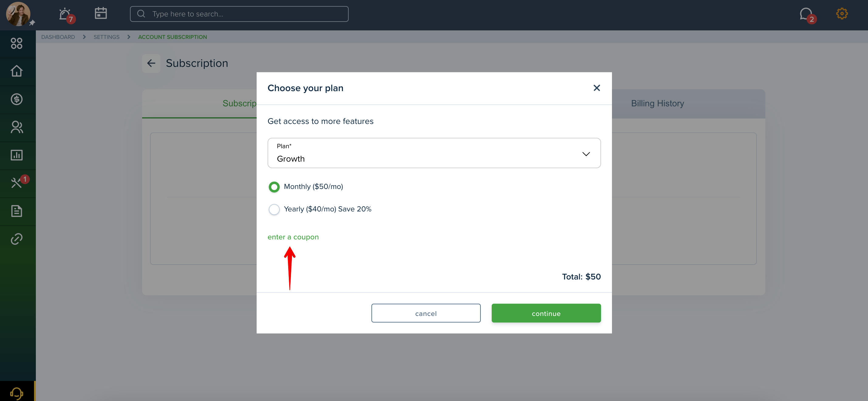Viewport: 868px width, 401px height.
Task: Click the green continue button
Action: [x=546, y=313]
